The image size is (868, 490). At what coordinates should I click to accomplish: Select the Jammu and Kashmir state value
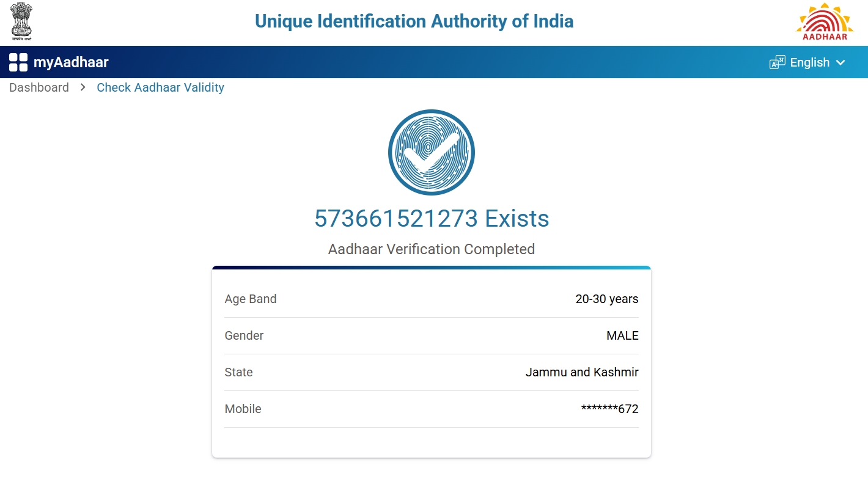pos(582,372)
